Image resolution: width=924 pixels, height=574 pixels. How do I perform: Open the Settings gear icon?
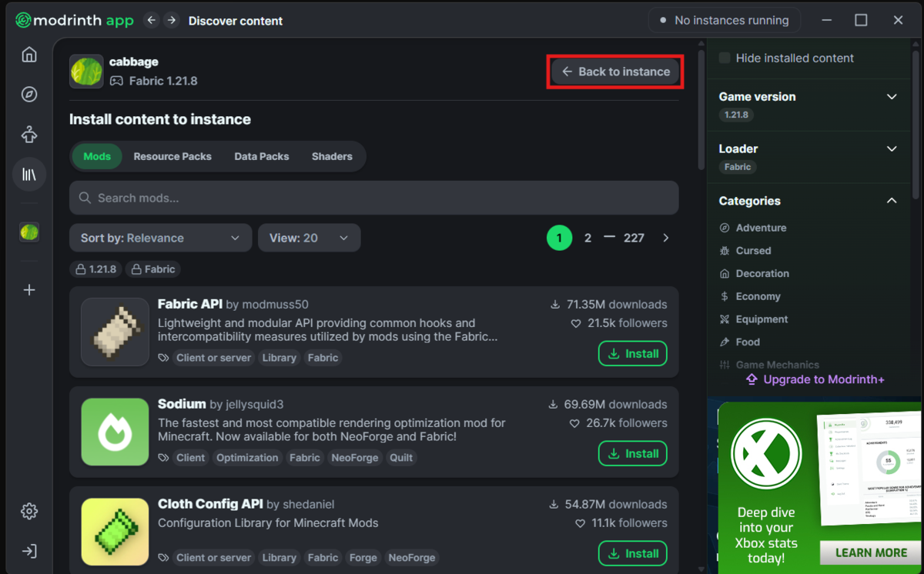point(29,511)
